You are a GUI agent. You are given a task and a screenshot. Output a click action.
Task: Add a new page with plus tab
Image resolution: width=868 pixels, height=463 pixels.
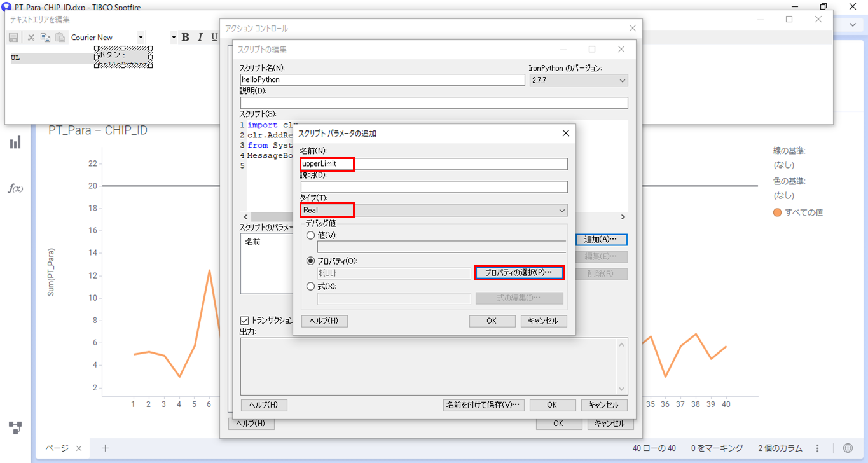point(106,448)
